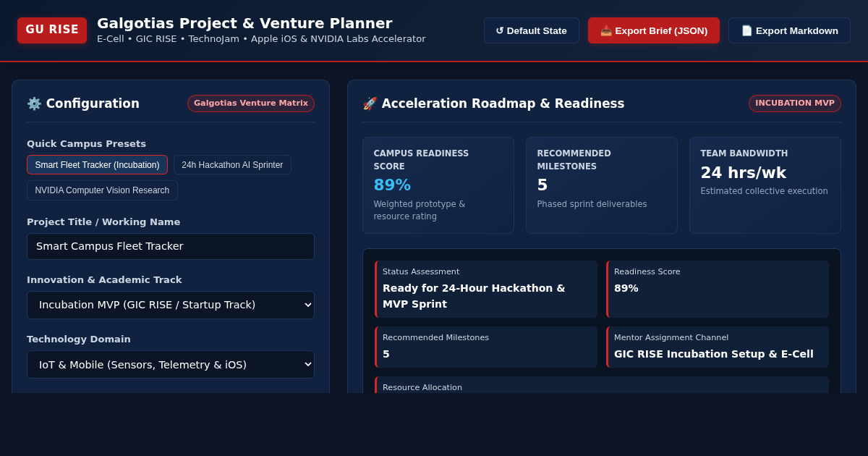The height and width of the screenshot is (456, 868).
Task: Click the E-Cell • GIC RISE subtitle line
Action: [x=261, y=39]
